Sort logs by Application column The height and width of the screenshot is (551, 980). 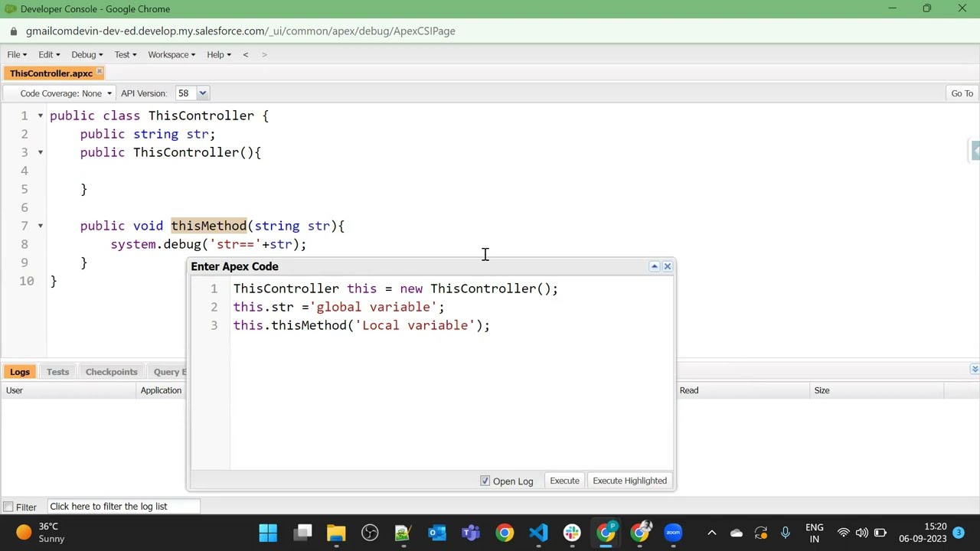tap(162, 390)
